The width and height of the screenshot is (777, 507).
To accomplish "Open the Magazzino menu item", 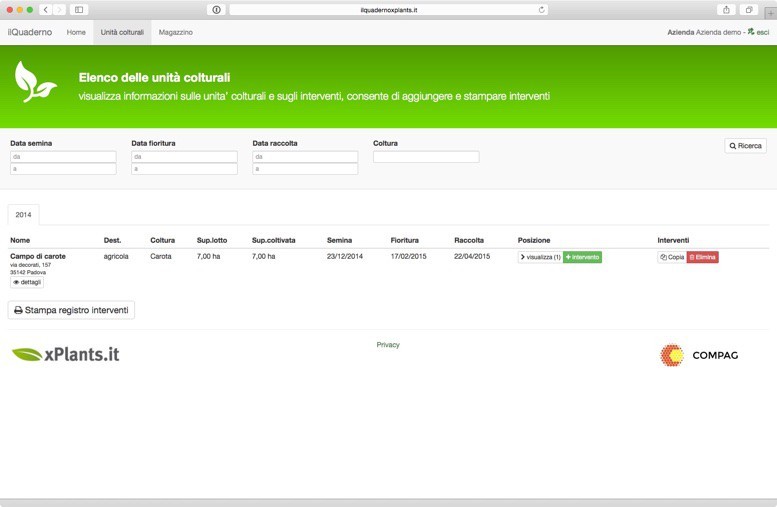I will coord(175,32).
